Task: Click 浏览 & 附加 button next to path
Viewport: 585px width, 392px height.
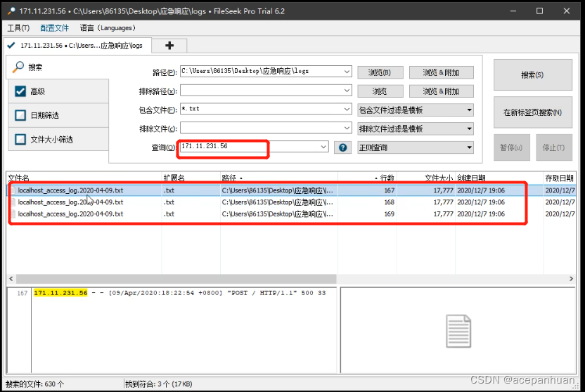Action: pyautogui.click(x=441, y=72)
